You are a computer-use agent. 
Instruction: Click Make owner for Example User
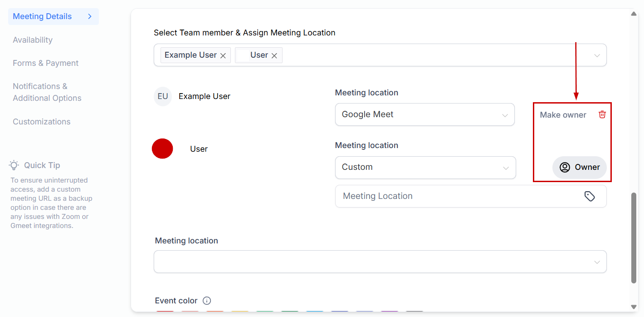pos(563,115)
